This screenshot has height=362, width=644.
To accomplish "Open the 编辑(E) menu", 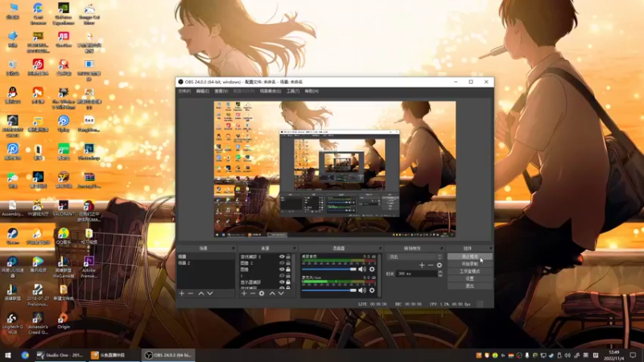I will [203, 91].
